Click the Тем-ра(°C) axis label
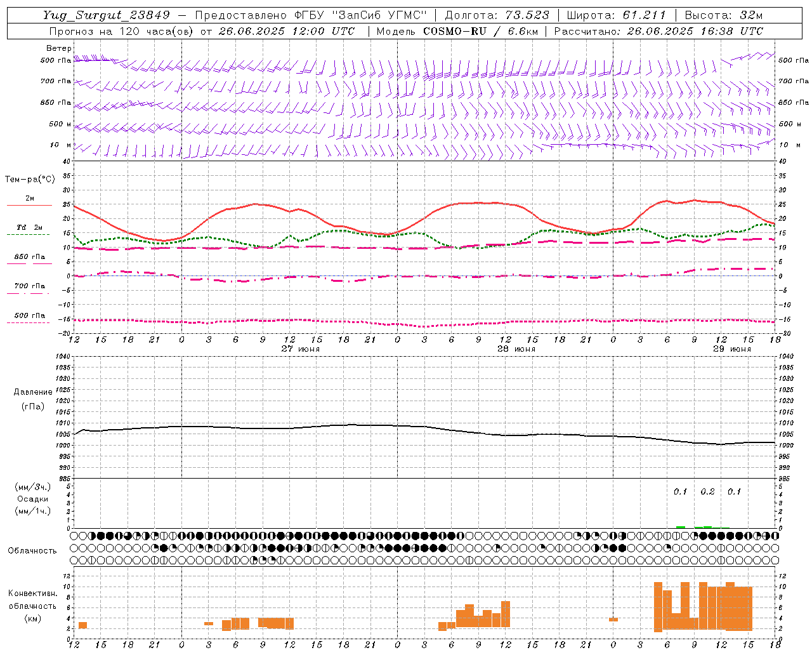The image size is (812, 650). click(30, 179)
